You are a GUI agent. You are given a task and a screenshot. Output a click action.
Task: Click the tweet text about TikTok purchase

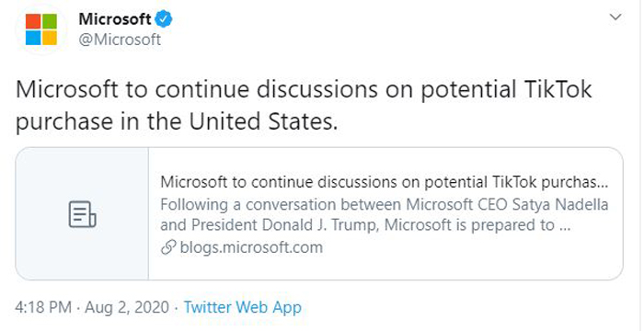coord(304,106)
